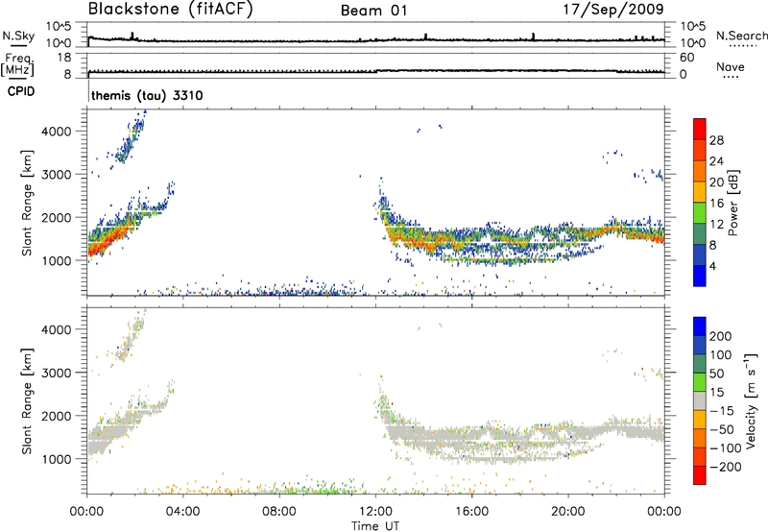Click the '-50' tick on the Velocity colorbar
This screenshot has width=768, height=532.
[722, 429]
